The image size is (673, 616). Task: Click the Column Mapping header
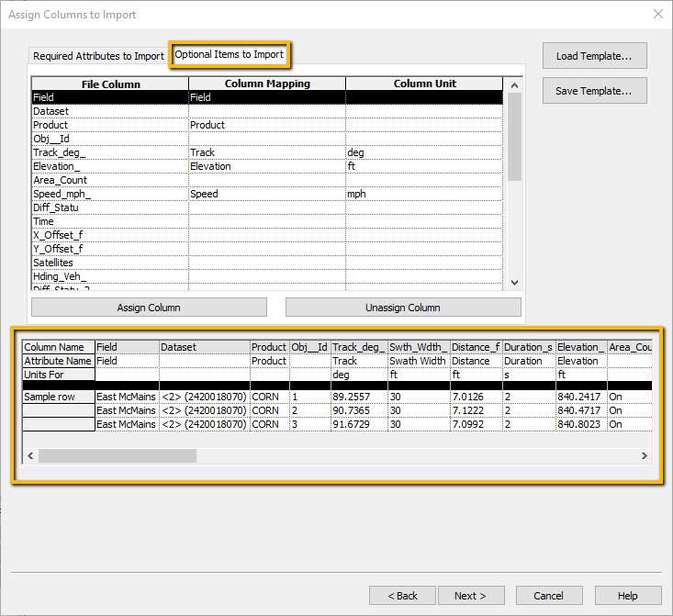click(x=267, y=84)
